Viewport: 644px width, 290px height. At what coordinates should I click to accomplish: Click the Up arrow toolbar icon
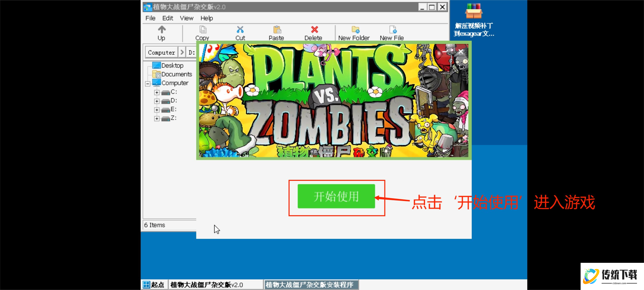(161, 30)
